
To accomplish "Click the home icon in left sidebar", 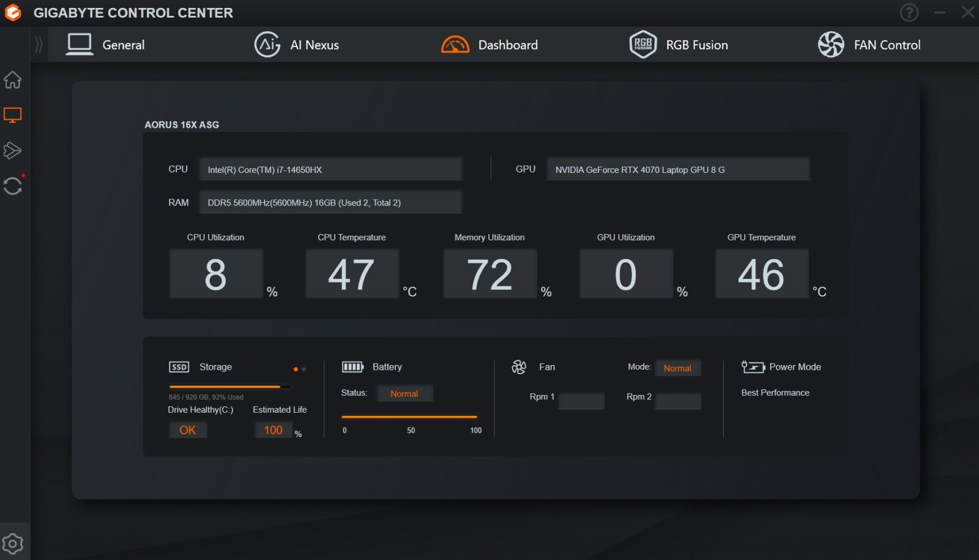I will (13, 80).
